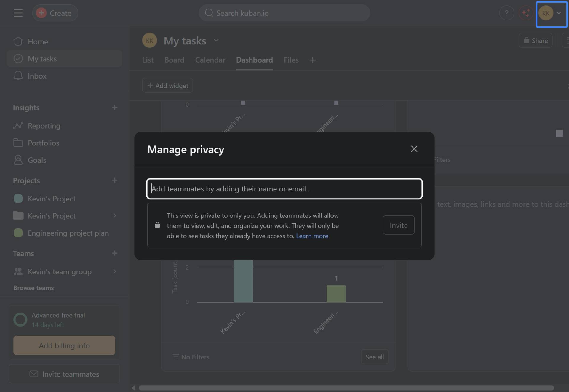This screenshot has height=392, width=569.
Task: Select My tasks in sidebar
Action: [x=64, y=59]
